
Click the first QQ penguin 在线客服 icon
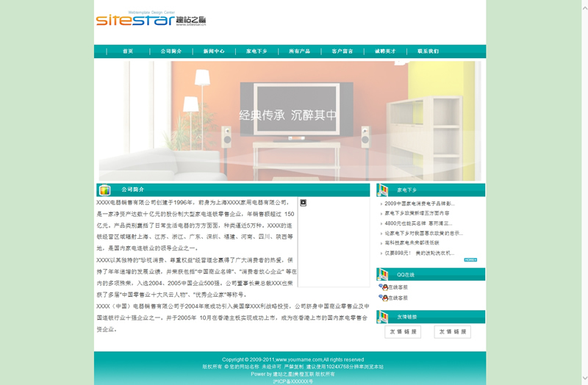tap(383, 287)
